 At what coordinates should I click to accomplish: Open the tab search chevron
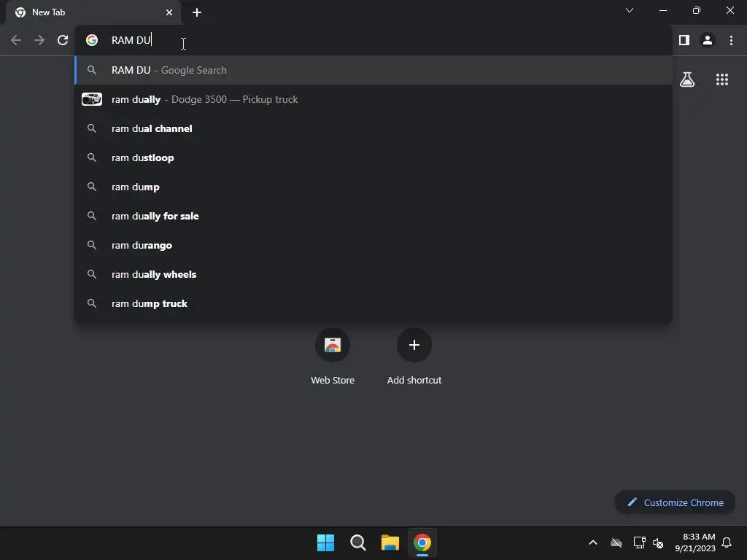point(630,10)
